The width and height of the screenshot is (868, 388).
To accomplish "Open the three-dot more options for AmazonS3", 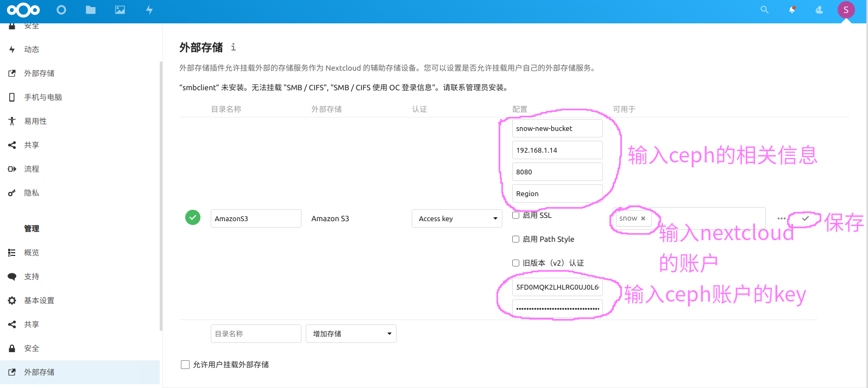I will (x=781, y=218).
